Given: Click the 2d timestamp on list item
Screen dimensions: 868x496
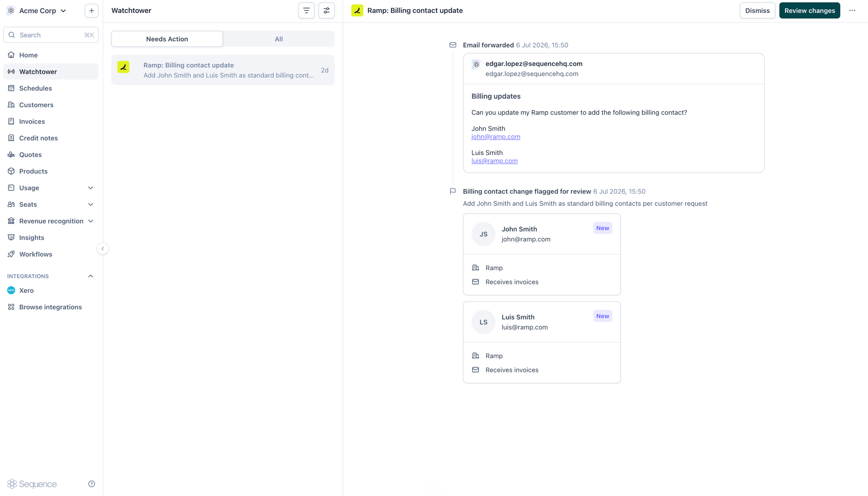Looking at the screenshot, I should [x=325, y=70].
